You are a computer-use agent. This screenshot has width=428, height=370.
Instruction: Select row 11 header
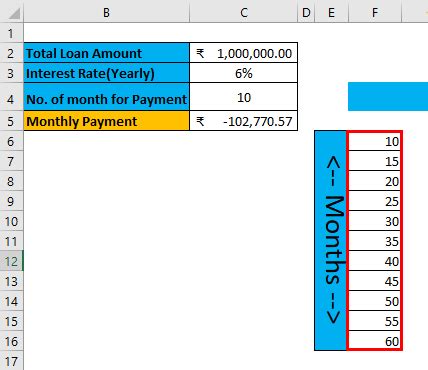11,241
